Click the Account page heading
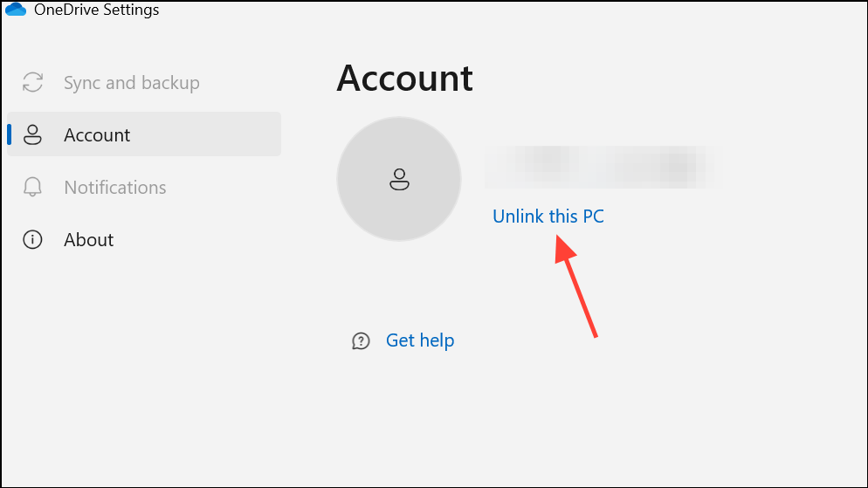The height and width of the screenshot is (488, 868). 404,78
